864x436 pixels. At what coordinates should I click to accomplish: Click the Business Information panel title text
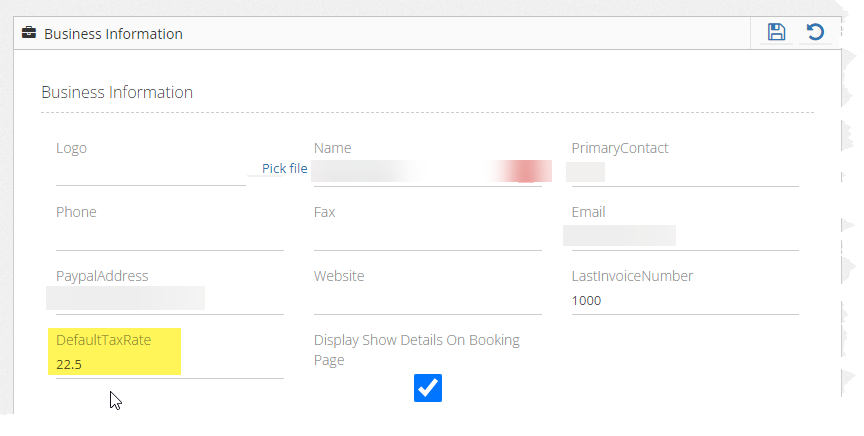[x=113, y=34]
